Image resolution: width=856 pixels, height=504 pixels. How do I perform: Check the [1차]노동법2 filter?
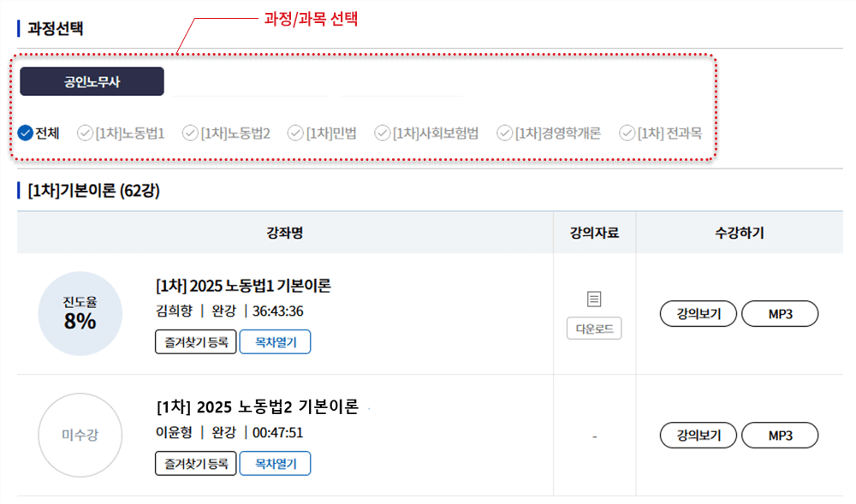[190, 133]
